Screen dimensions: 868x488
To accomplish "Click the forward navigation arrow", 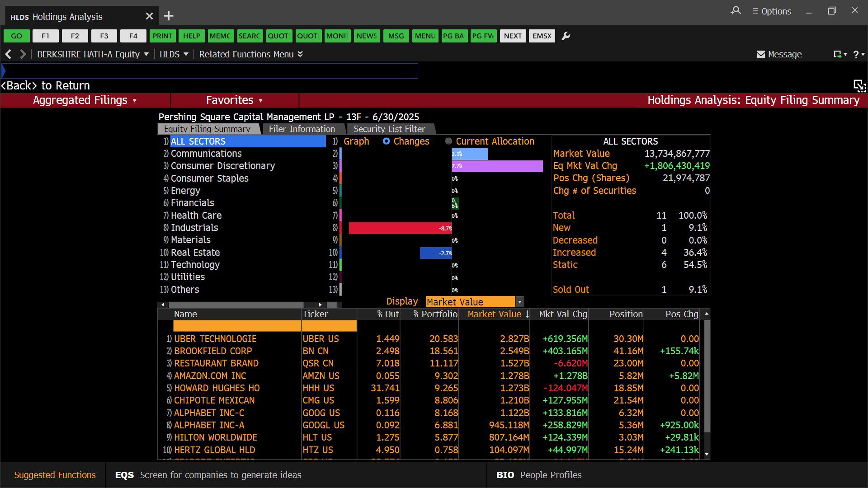I will (23, 54).
